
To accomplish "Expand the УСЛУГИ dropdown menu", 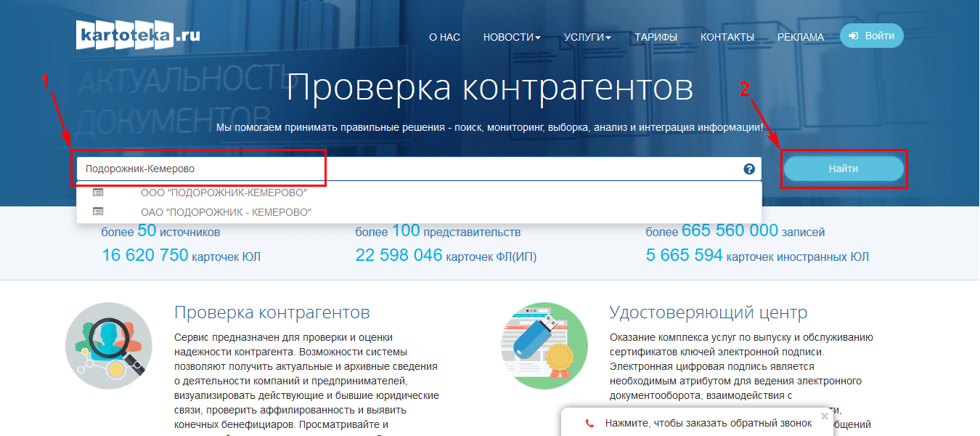I will tap(587, 37).
